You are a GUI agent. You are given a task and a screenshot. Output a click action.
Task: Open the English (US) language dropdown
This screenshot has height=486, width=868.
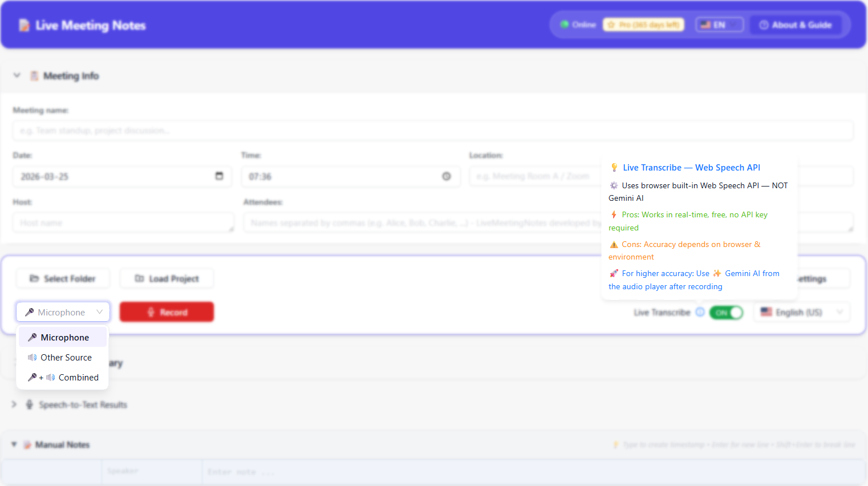click(x=801, y=312)
